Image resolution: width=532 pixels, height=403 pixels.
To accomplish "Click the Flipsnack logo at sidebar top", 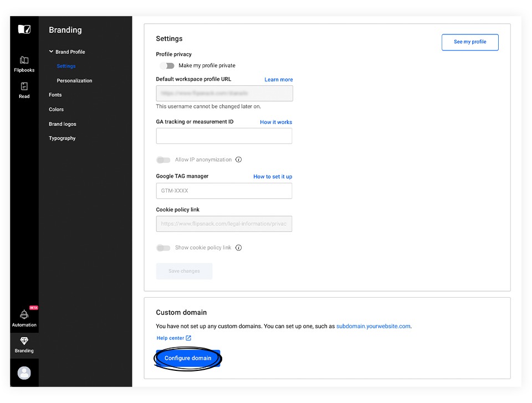I will (x=24, y=28).
